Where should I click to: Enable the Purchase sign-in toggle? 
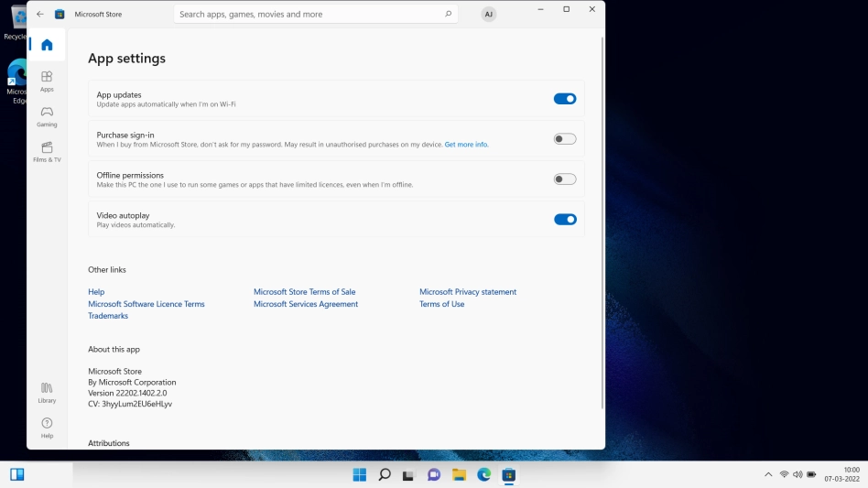pos(565,139)
